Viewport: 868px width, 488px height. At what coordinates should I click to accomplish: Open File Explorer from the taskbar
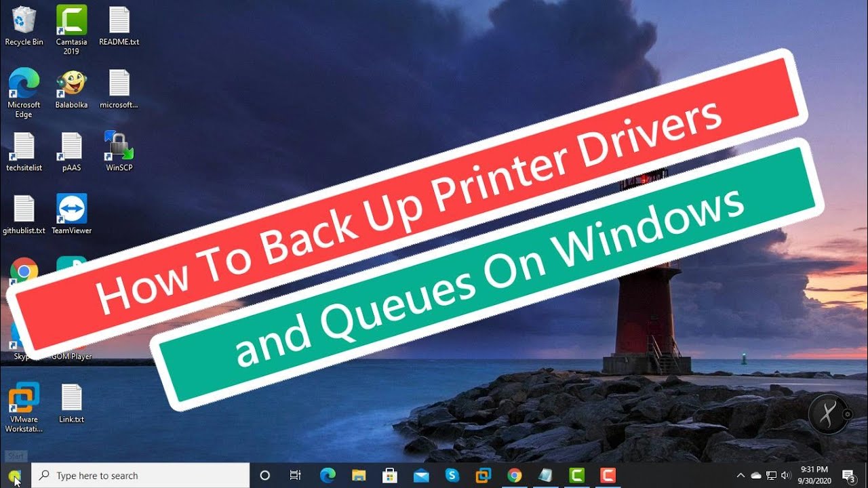pyautogui.click(x=359, y=476)
